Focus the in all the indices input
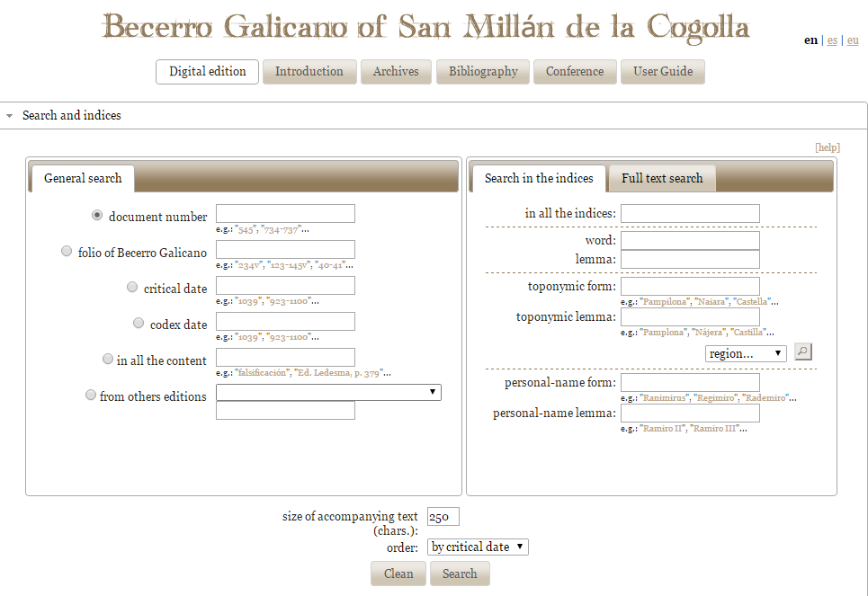This screenshot has width=868, height=596. pyautogui.click(x=690, y=214)
